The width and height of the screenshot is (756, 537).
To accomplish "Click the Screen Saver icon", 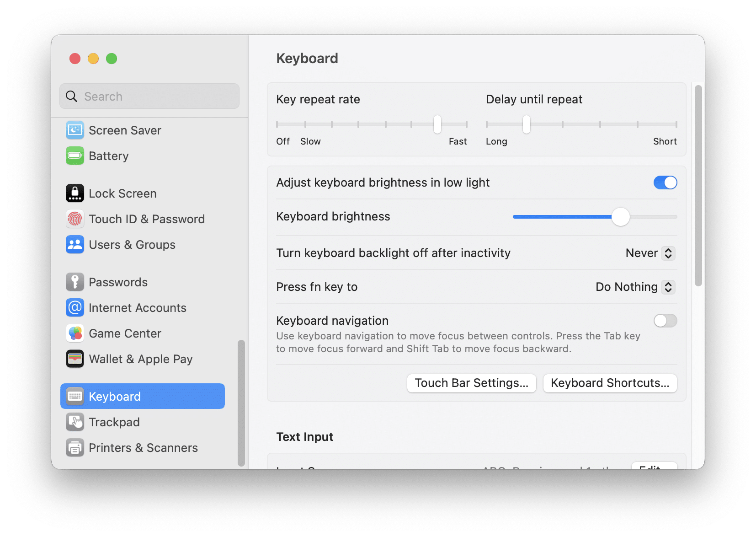I will [75, 130].
